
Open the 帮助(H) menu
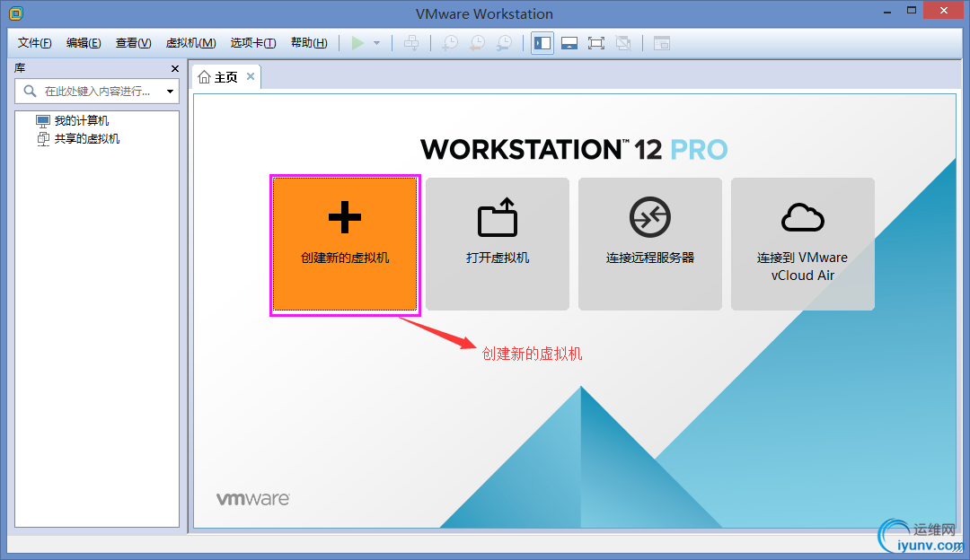click(309, 43)
